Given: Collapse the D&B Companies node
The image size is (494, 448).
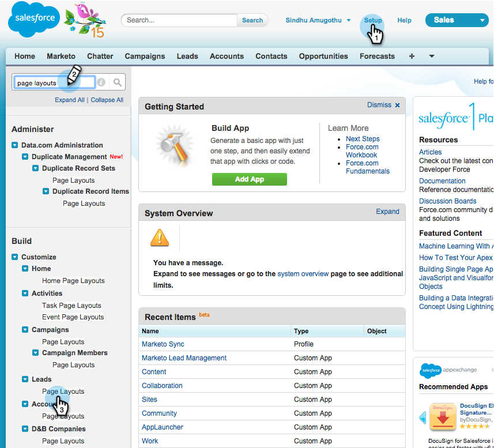Looking at the screenshot, I should (x=25, y=429).
